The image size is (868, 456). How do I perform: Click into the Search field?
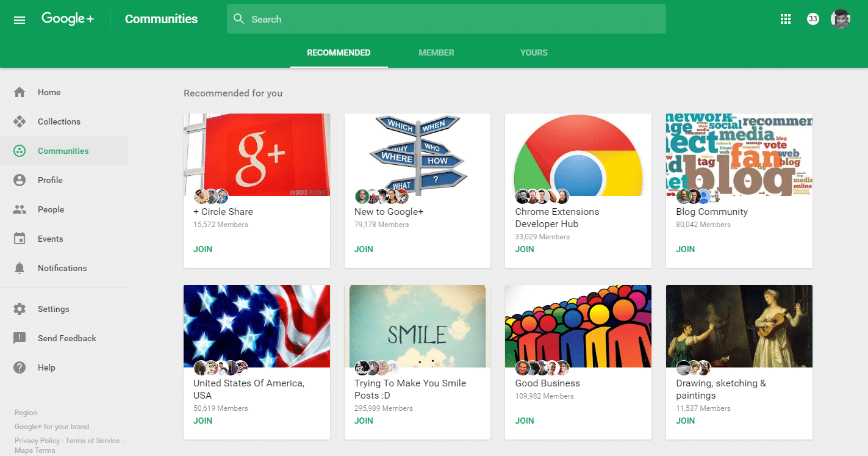pyautogui.click(x=447, y=19)
